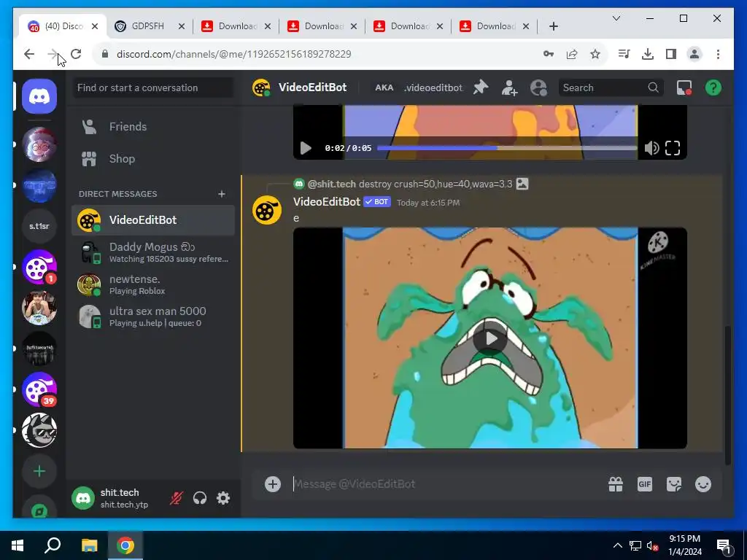The height and width of the screenshot is (560, 747).
Task: Open Pinned Messages in the header
Action: tap(481, 87)
